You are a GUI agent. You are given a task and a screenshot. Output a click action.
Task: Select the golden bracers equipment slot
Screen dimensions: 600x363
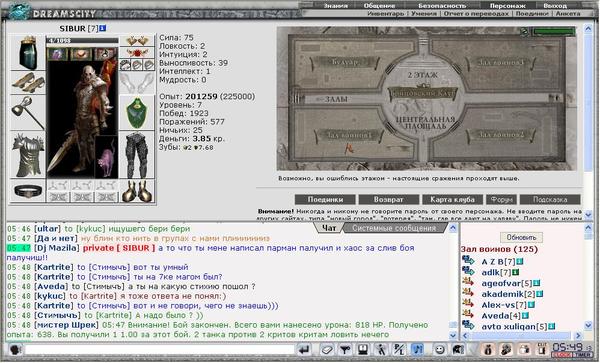(28, 83)
